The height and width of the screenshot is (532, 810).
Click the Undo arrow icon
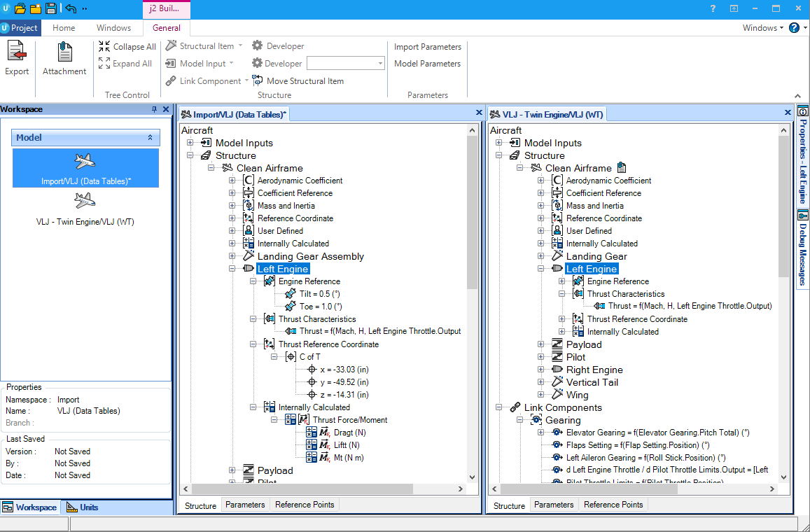(71, 8)
